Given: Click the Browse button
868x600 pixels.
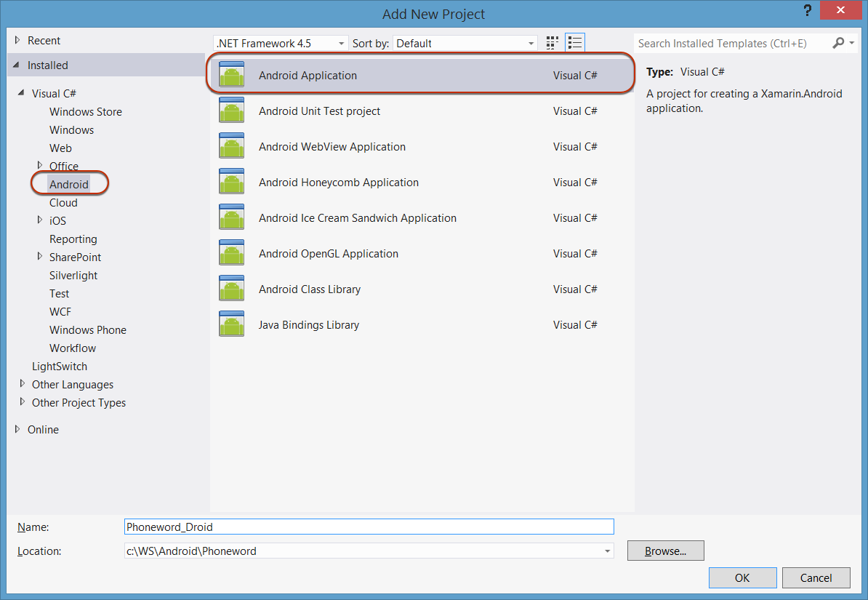Looking at the screenshot, I should point(665,551).
